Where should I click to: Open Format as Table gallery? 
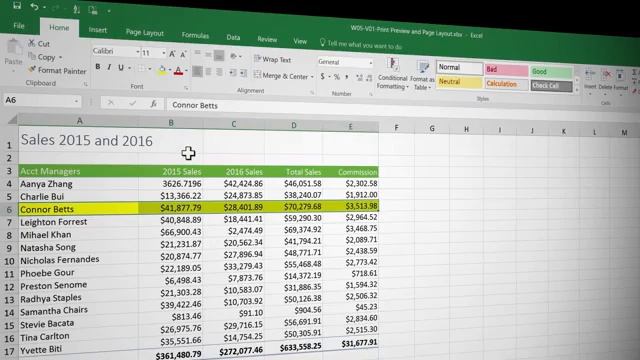point(422,76)
